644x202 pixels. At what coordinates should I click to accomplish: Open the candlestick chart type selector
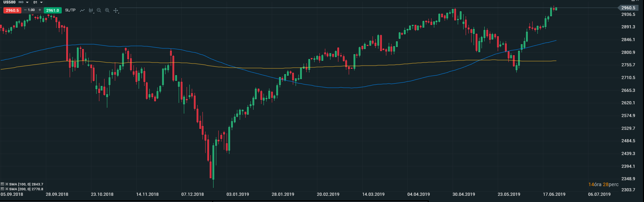91,10
